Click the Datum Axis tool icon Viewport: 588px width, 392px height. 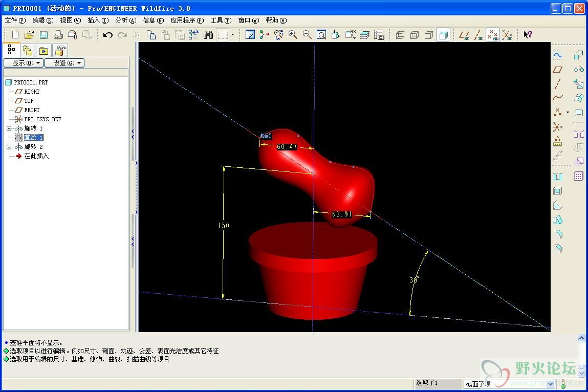point(558,83)
